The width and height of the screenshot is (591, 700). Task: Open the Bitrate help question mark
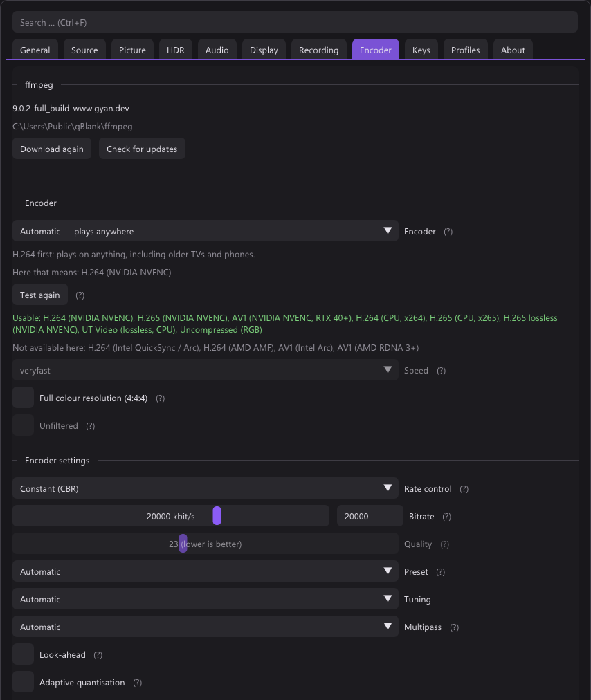(447, 517)
